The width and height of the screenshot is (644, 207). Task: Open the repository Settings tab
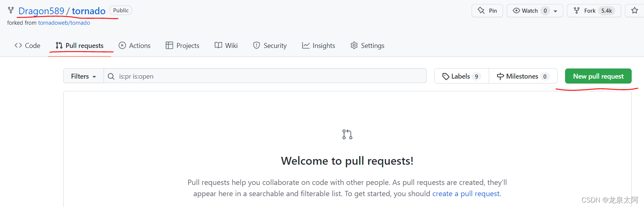367,45
